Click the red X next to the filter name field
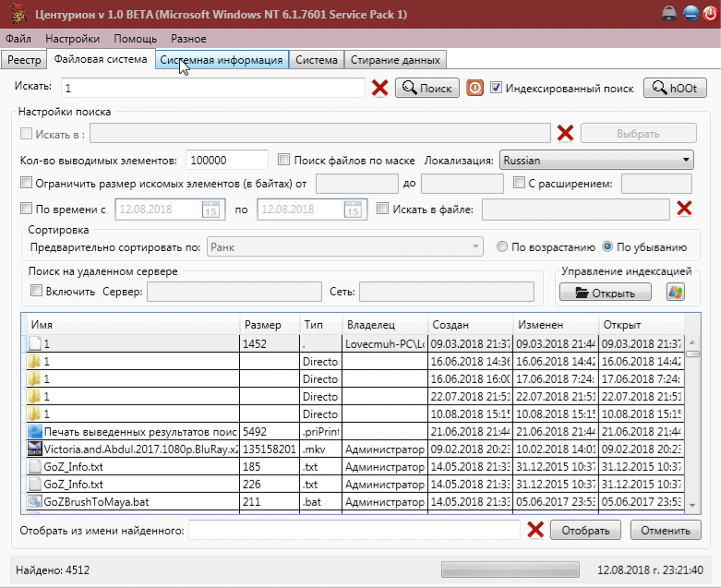The width and height of the screenshot is (721, 588). 535,530
